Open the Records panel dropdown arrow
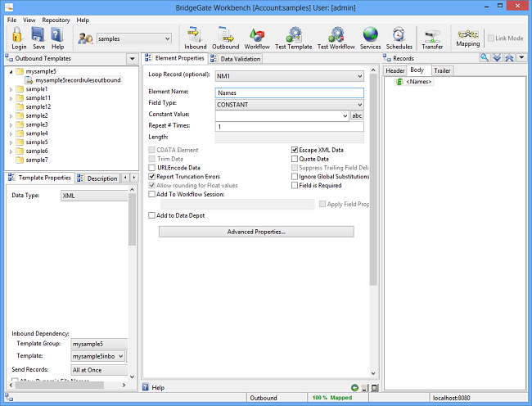 pyautogui.click(x=522, y=57)
